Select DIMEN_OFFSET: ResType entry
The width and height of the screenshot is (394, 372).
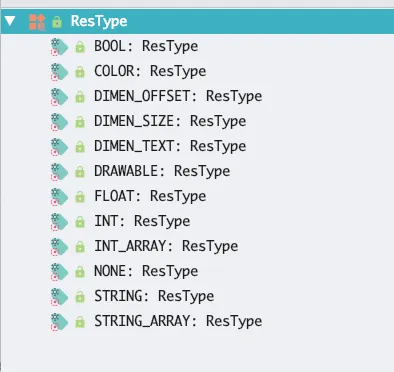click(x=178, y=96)
